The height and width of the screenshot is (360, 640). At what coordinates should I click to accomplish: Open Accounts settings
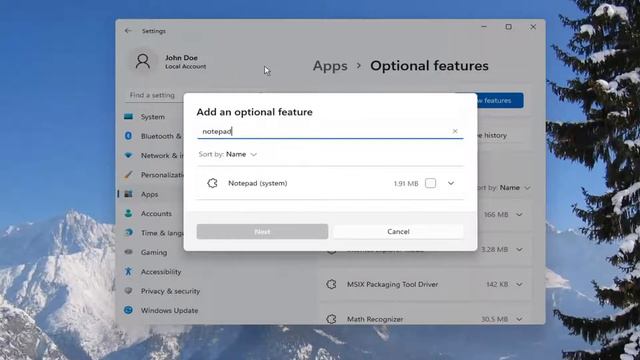pos(156,213)
